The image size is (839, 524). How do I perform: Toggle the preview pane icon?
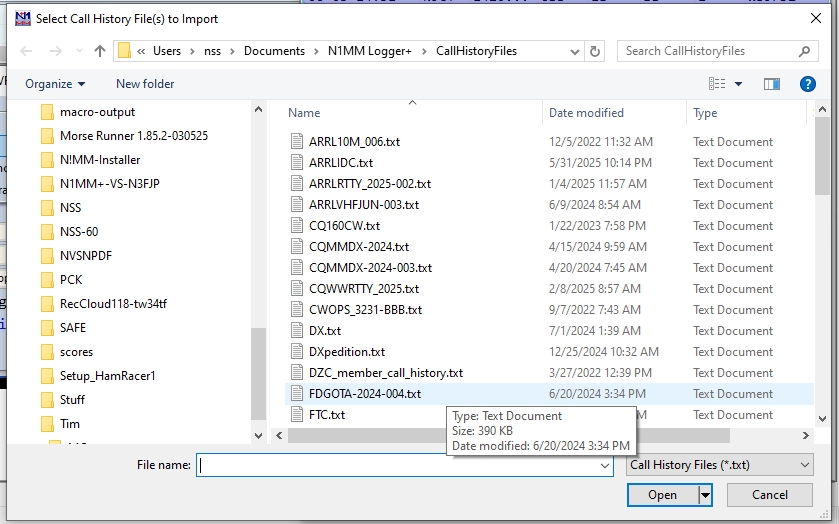[x=771, y=84]
